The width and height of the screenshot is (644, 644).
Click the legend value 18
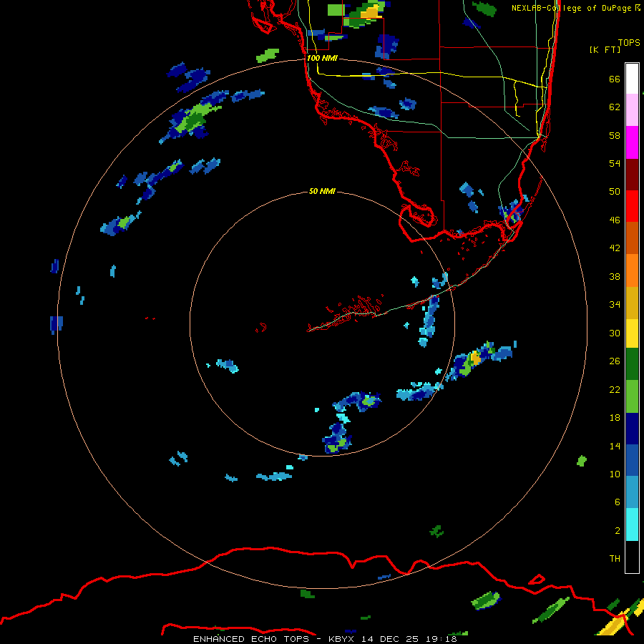[x=615, y=418]
